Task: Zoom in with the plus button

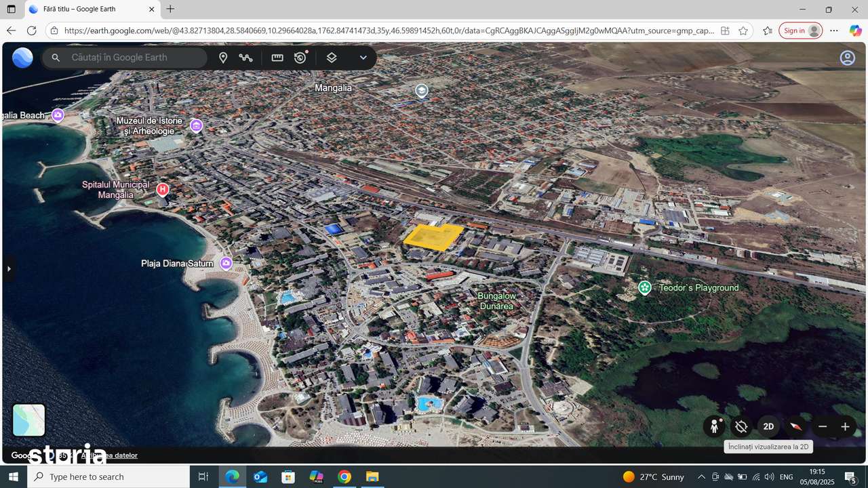Action: click(845, 426)
